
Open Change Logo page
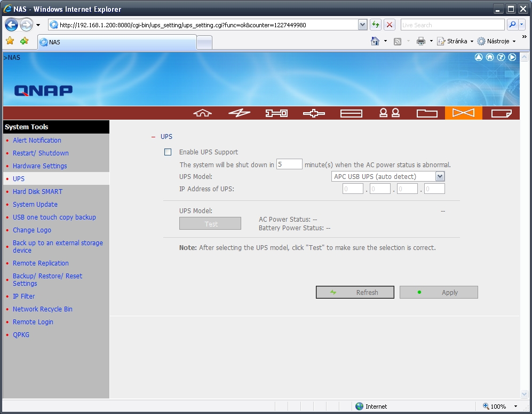pyautogui.click(x=32, y=230)
